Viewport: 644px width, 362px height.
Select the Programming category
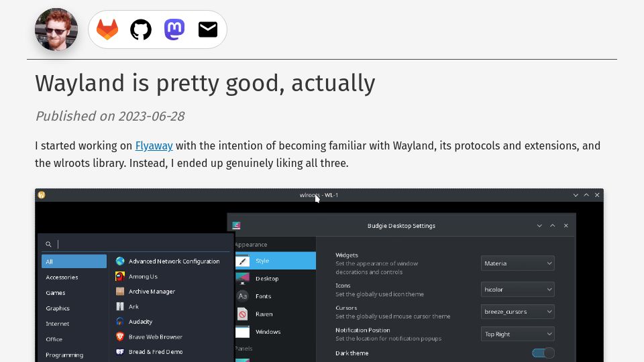point(64,355)
